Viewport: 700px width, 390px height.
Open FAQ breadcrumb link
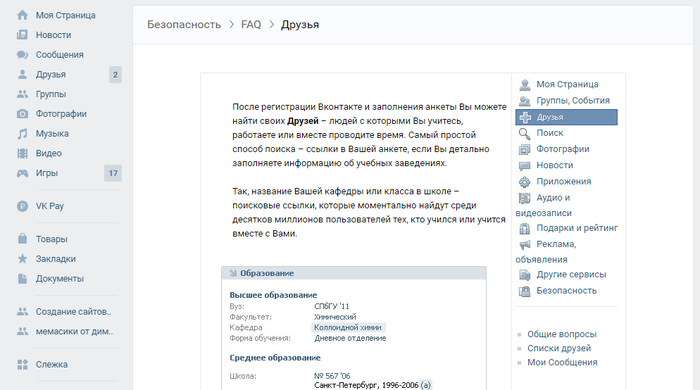tap(251, 25)
